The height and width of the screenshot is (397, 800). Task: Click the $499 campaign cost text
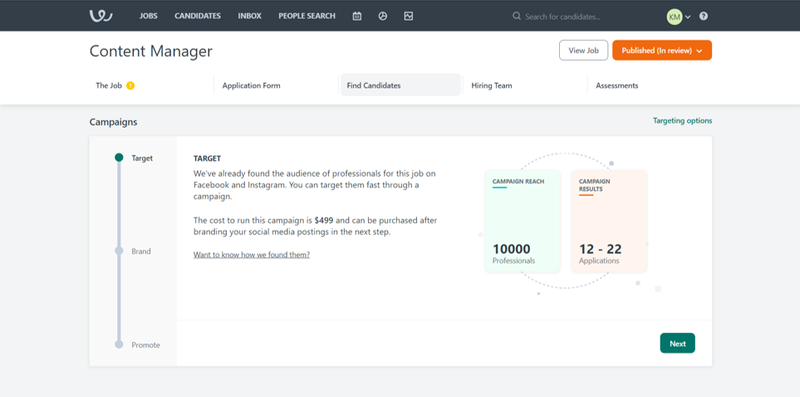pyautogui.click(x=324, y=220)
